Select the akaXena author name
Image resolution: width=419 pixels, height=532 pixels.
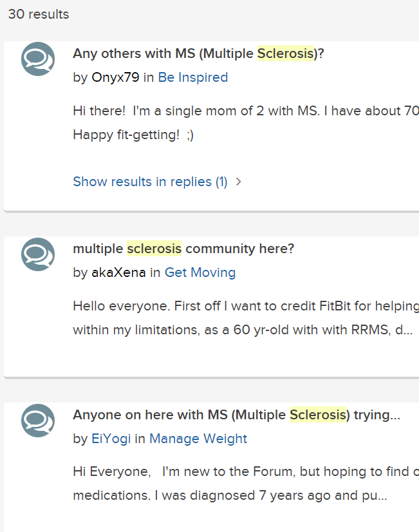point(118,272)
